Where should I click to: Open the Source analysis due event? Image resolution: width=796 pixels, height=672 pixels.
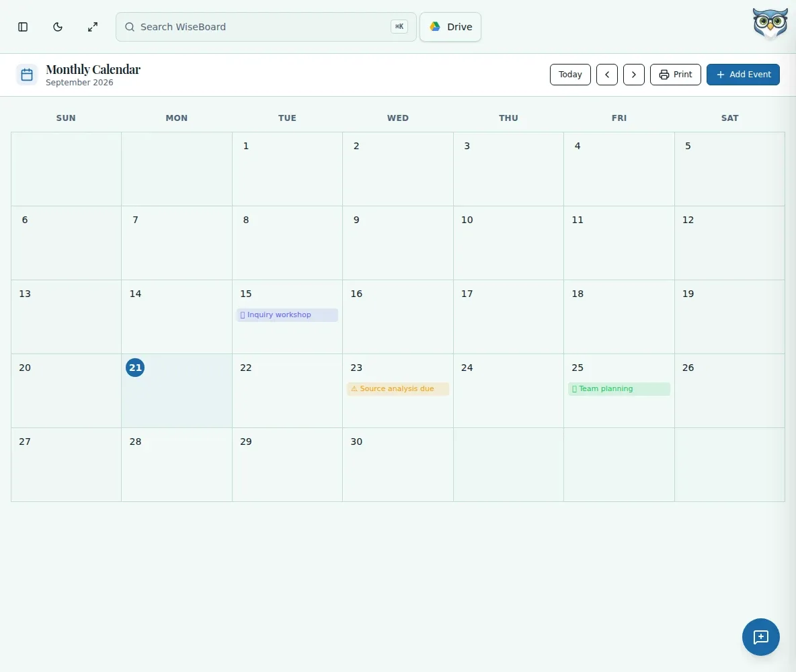[398, 389]
